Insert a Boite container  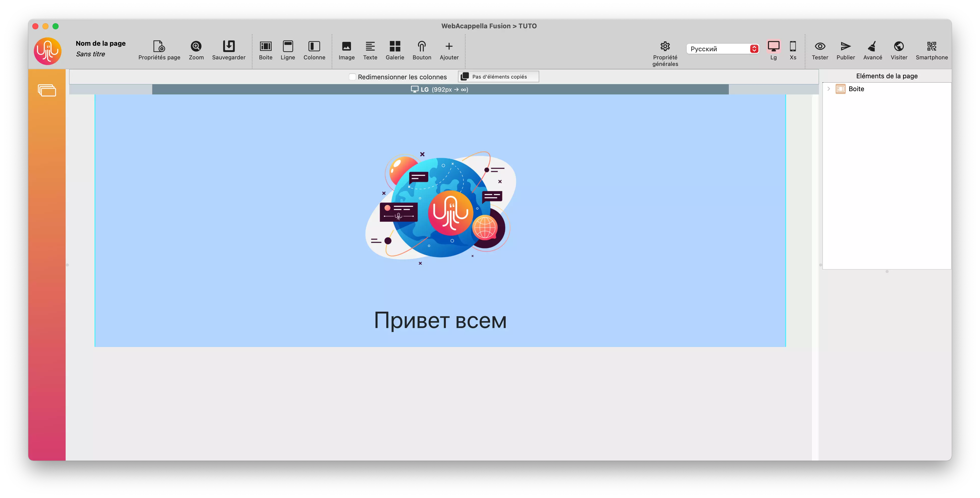tap(266, 51)
